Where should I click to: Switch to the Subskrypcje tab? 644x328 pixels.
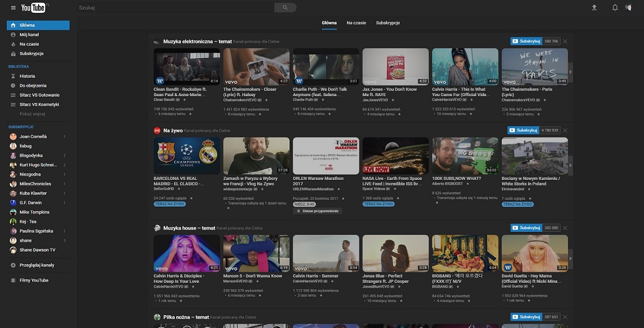pos(388,23)
